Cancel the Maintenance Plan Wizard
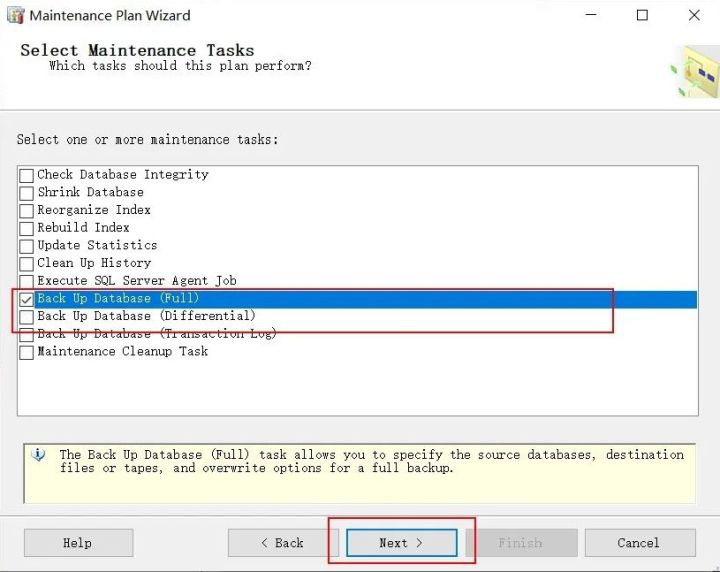Screen dimensions: 720x572 coord(639,543)
